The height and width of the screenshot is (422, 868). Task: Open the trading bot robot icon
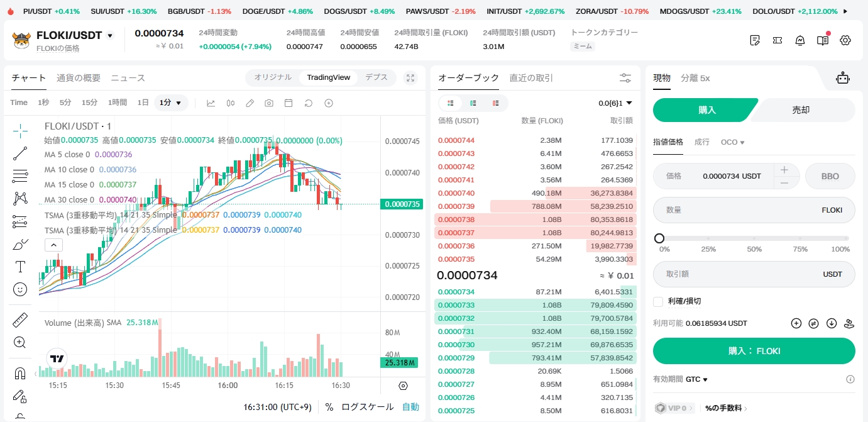(x=843, y=78)
